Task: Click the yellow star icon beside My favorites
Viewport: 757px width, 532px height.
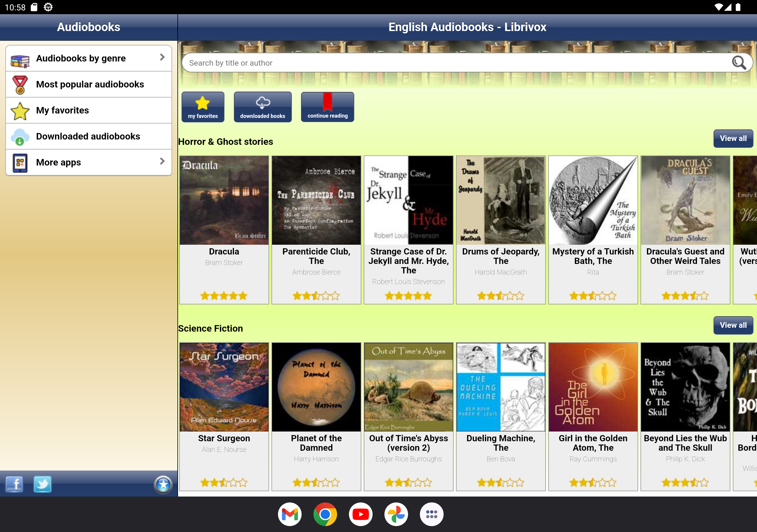Action: pyautogui.click(x=20, y=111)
